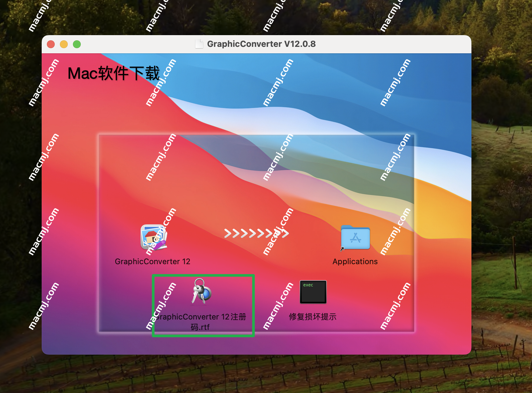Click the GraphicConverter 12注册码.rtf file name
Image resolution: width=532 pixels, height=393 pixels.
200,322
